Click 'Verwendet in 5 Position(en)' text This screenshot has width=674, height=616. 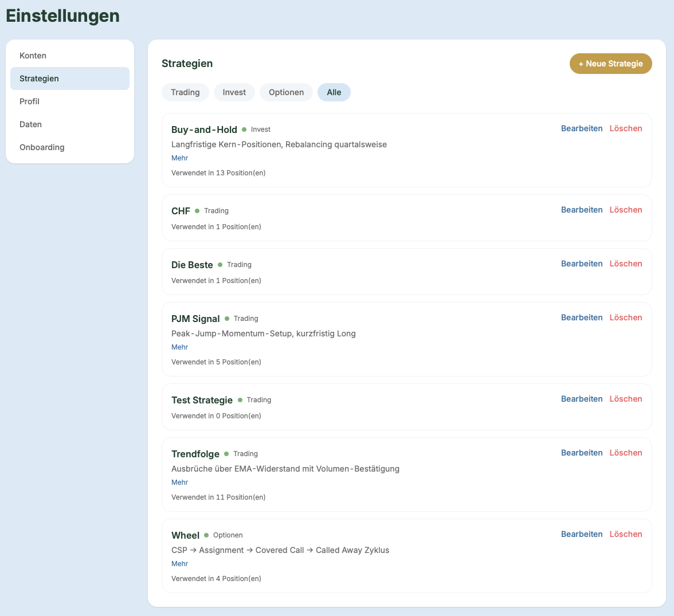(x=216, y=362)
